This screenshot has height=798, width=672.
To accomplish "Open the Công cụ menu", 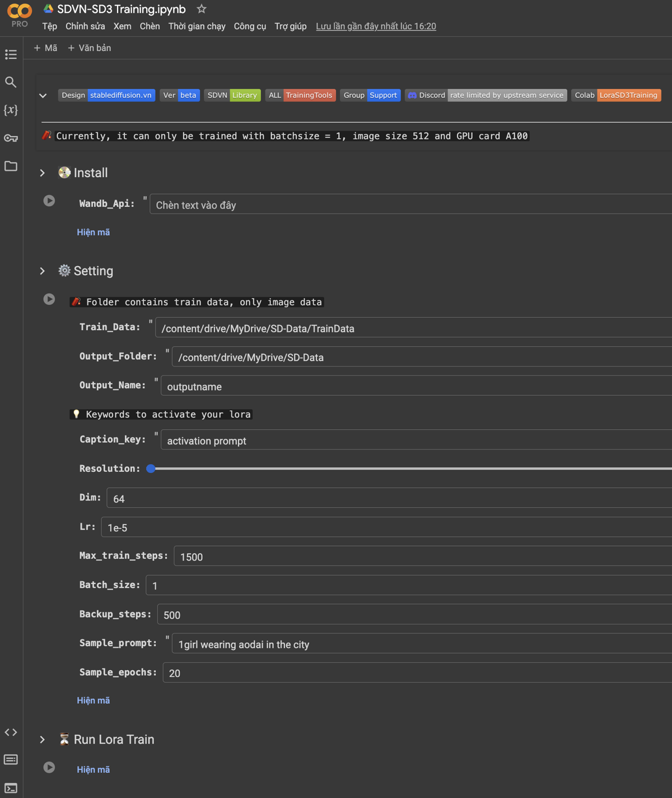I will pos(250,26).
